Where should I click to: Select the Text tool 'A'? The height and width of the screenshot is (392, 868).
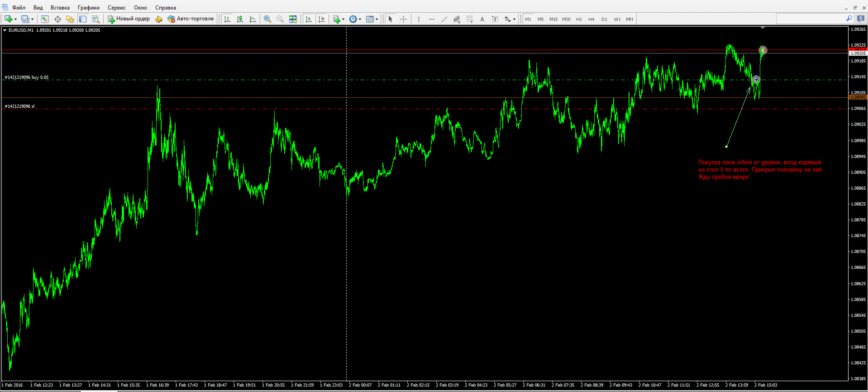[x=482, y=19]
